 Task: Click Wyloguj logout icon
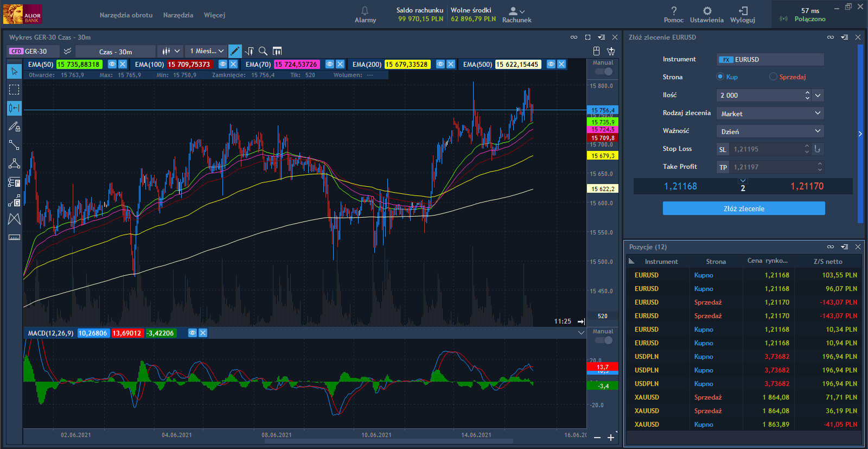tap(743, 15)
